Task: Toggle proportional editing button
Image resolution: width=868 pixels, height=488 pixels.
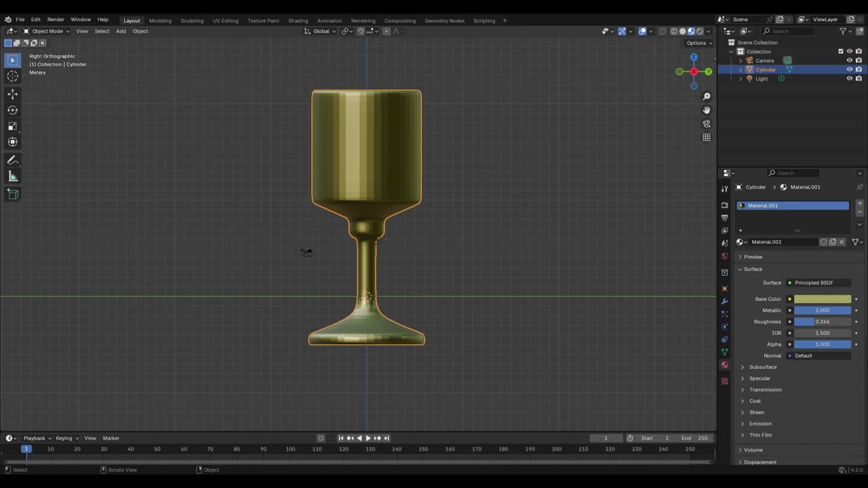Action: click(387, 31)
